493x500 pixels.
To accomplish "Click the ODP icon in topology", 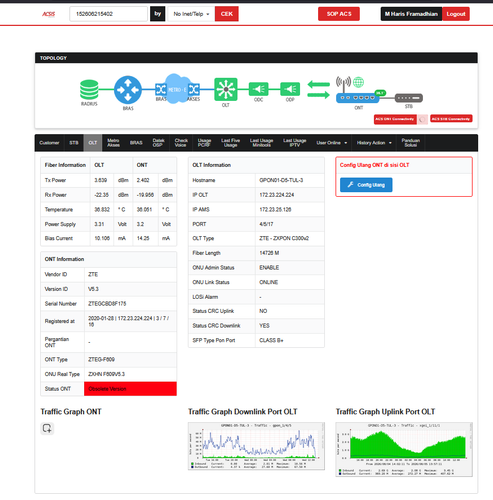I will coord(290,89).
